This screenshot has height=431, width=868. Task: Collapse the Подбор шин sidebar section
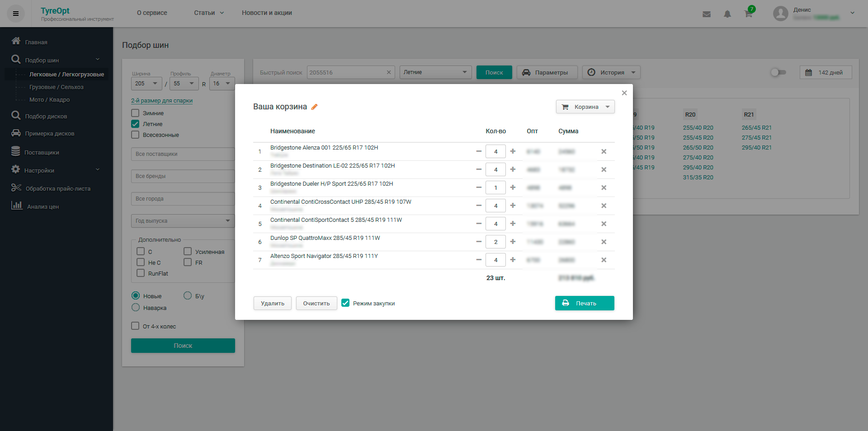97,60
